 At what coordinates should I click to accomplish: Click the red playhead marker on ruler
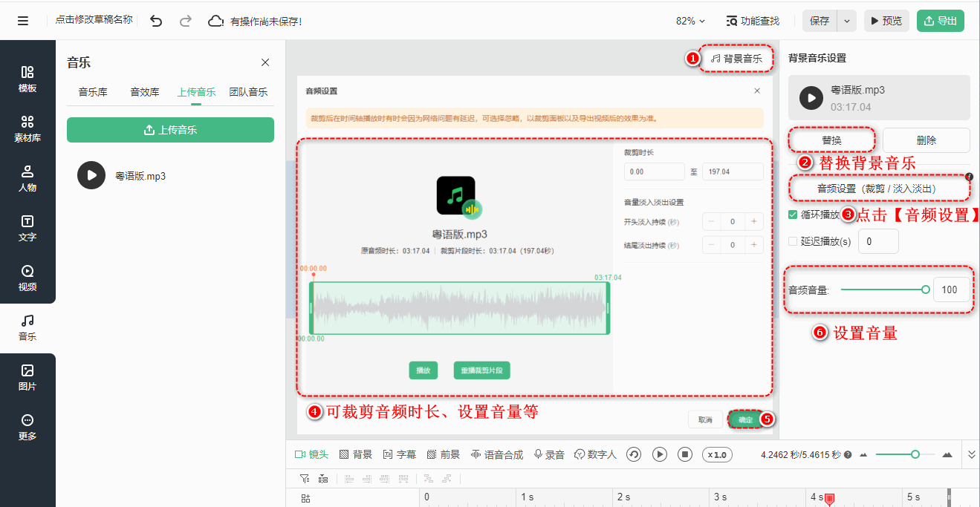pos(830,499)
